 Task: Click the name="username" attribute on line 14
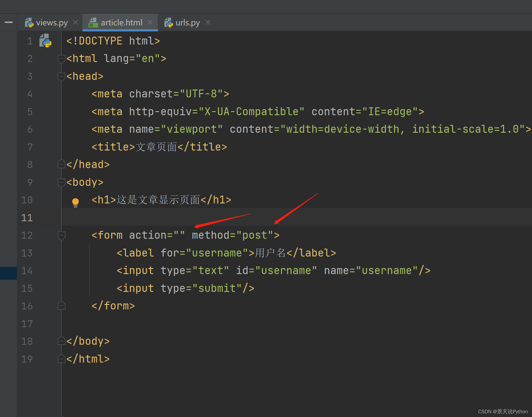click(x=371, y=270)
